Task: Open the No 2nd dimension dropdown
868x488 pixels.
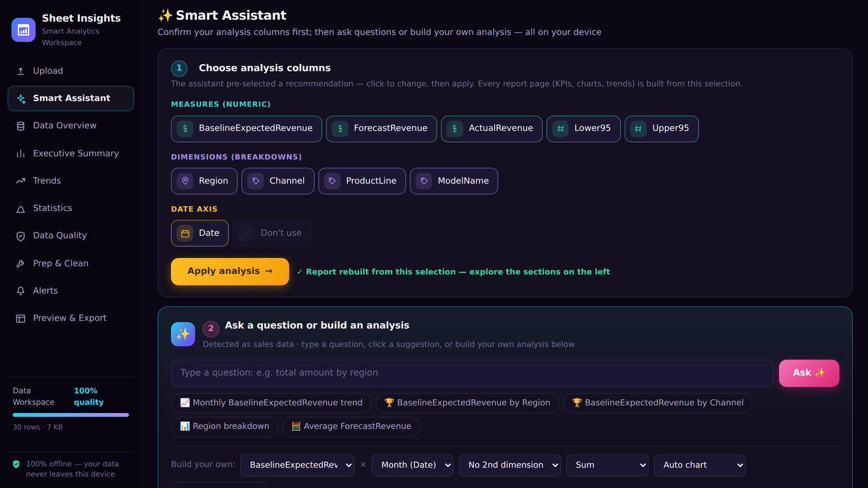Action: [x=510, y=465]
